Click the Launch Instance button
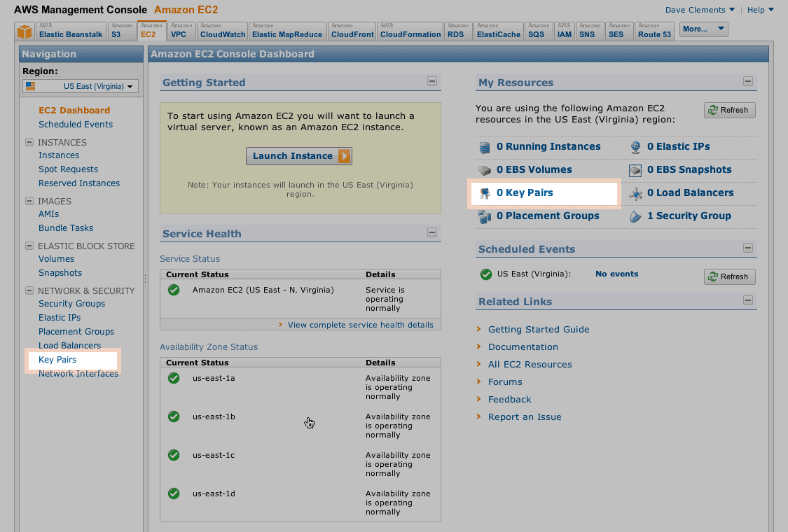 click(299, 156)
